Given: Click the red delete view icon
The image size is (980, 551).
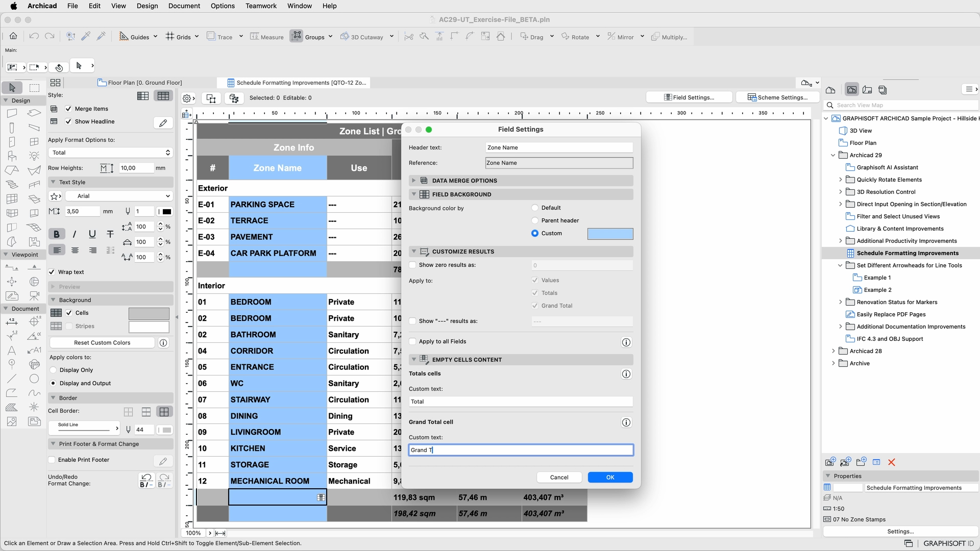Looking at the screenshot, I should (892, 462).
